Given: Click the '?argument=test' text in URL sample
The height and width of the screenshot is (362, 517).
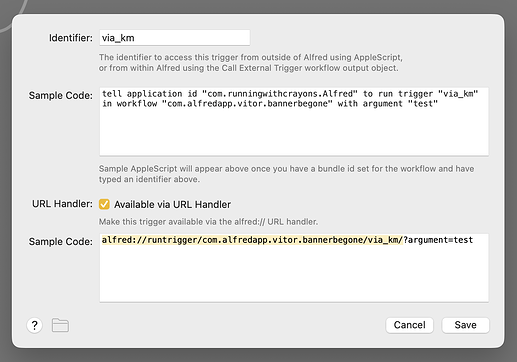Looking at the screenshot, I should 438,240.
